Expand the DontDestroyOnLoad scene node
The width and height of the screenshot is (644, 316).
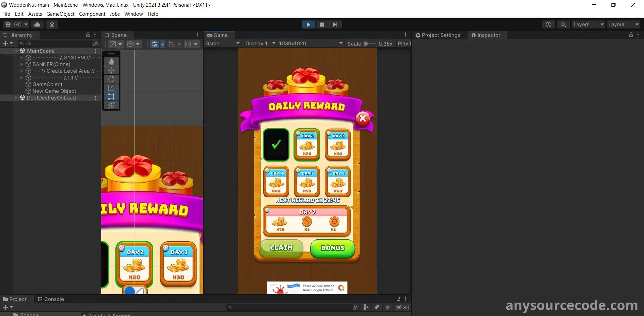16,98
